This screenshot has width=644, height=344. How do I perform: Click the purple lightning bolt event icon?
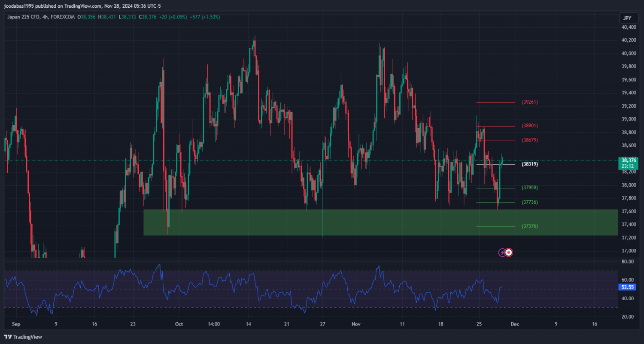click(502, 253)
